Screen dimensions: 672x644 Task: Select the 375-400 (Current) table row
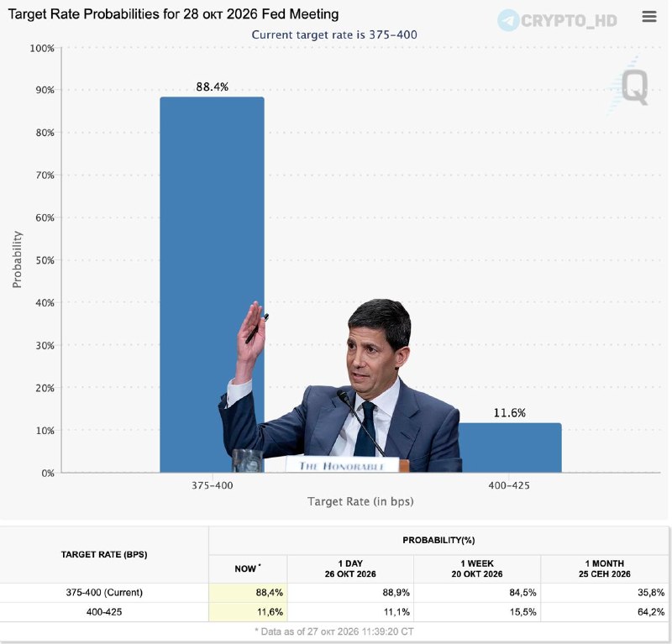[x=334, y=593]
